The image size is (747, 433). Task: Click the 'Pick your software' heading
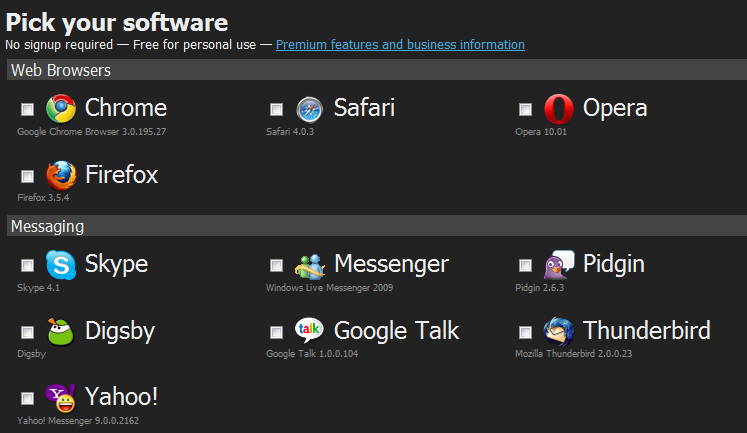[x=117, y=23]
